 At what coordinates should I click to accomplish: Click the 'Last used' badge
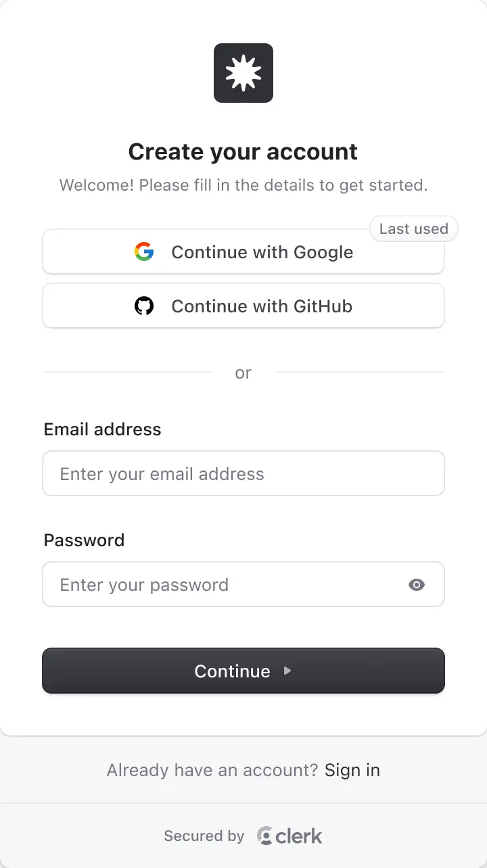click(414, 228)
